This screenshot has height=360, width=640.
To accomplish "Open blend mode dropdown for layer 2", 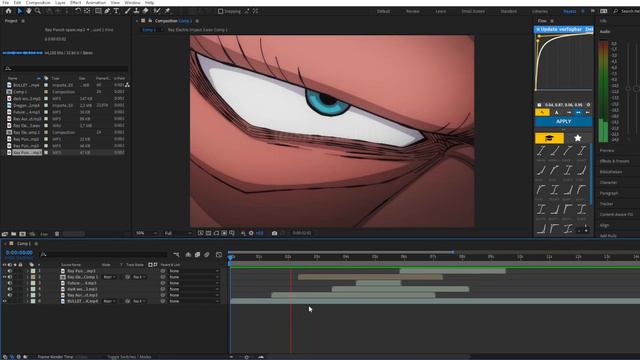I will (109, 277).
